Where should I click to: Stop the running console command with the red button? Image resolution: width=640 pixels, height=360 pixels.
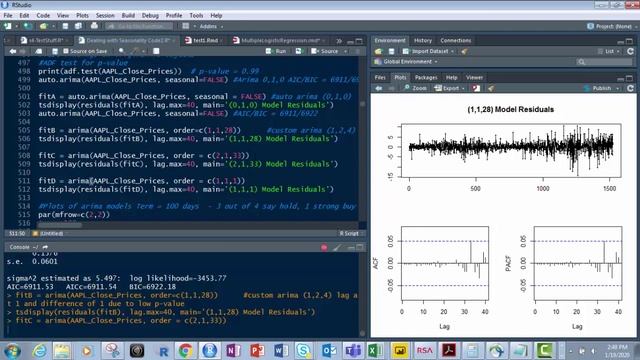tap(324, 247)
